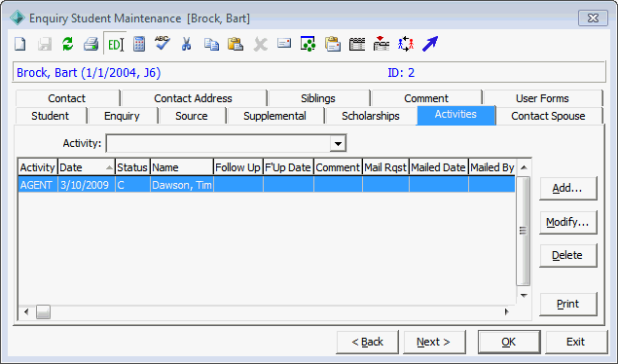
Task: Close the Enquiry Student Maintenance window
Action: 593,18
